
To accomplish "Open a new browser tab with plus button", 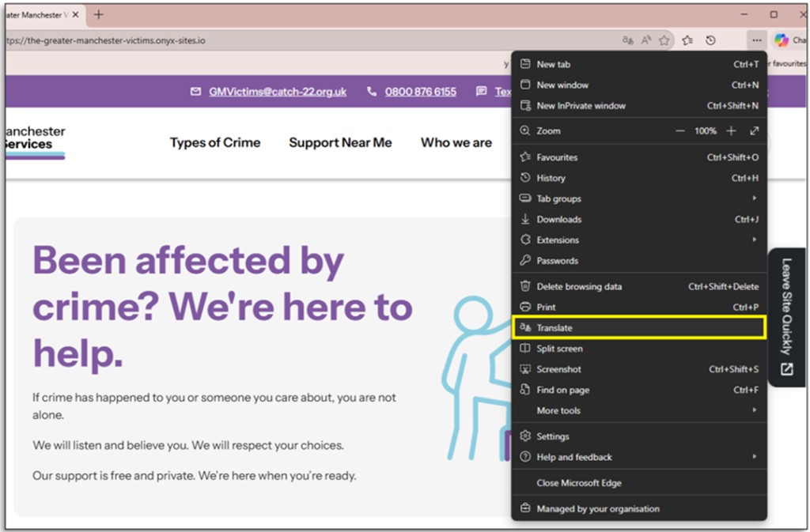I will pos(99,15).
